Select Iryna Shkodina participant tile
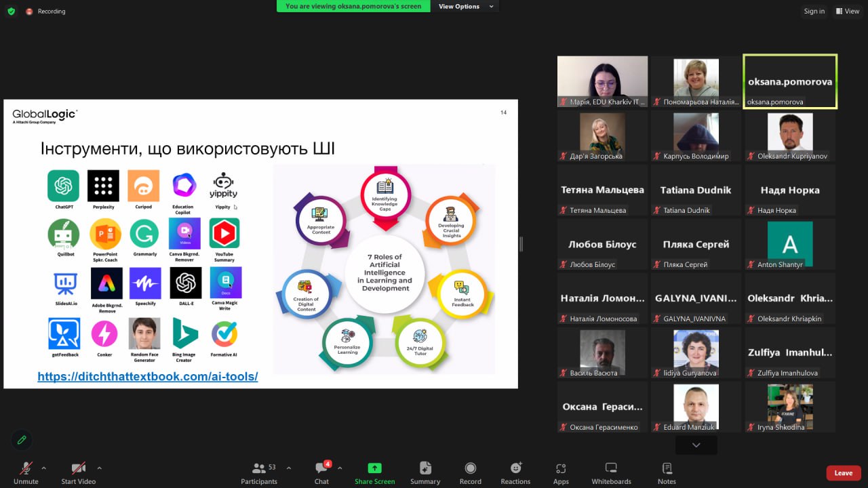The width and height of the screenshot is (868, 488). click(x=790, y=407)
